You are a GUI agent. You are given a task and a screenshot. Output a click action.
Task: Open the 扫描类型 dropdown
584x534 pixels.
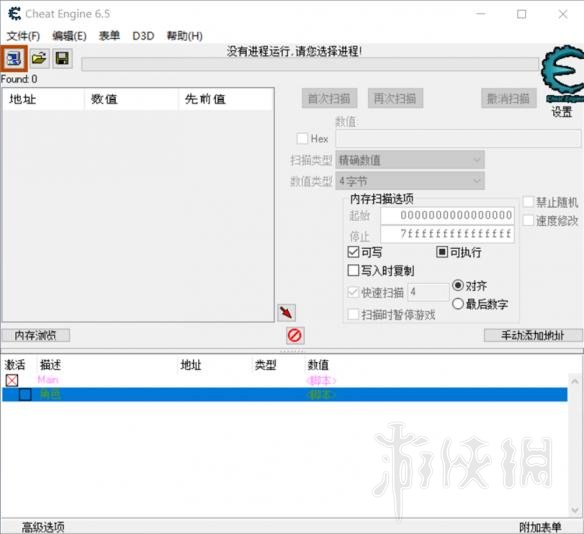[410, 160]
